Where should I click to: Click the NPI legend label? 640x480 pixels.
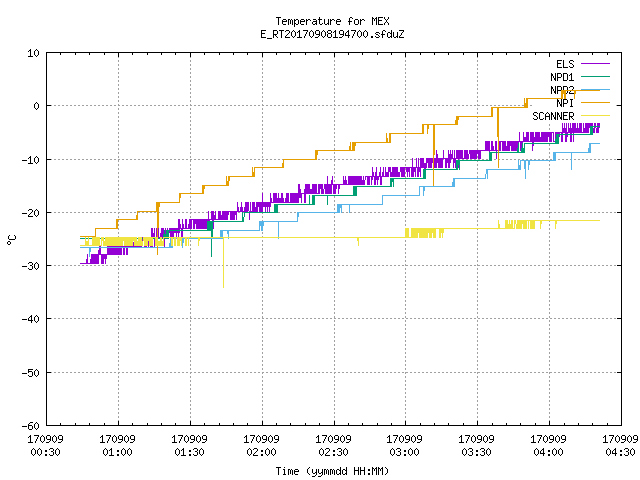coord(565,103)
